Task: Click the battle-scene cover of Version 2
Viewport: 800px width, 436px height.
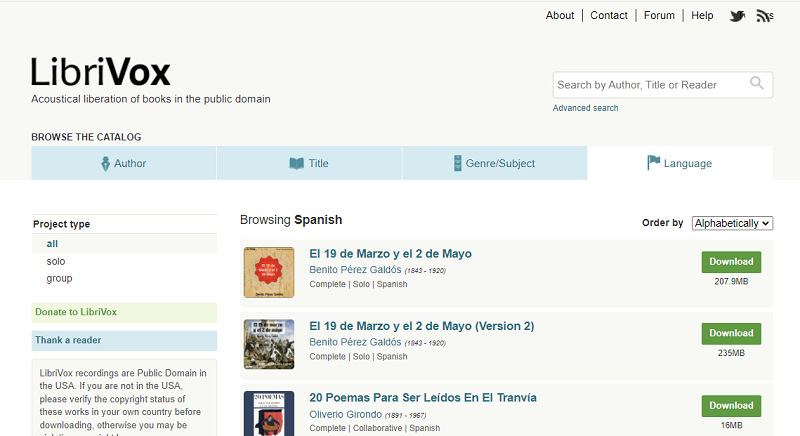Action: pyautogui.click(x=269, y=344)
